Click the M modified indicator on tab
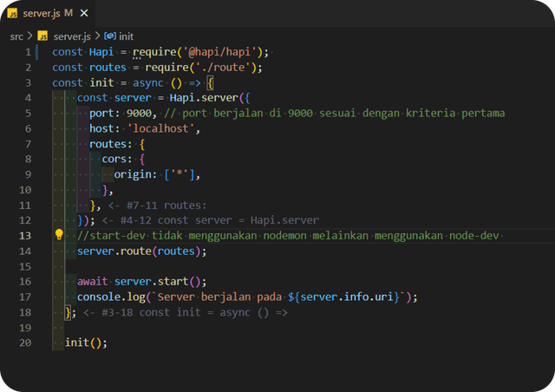The width and height of the screenshot is (555, 392). point(69,13)
